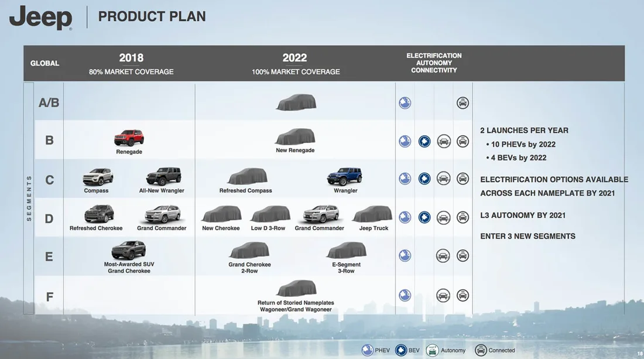The width and height of the screenshot is (644, 359).
Task: Select the "ELECTRIFICATION AUTONOMY CONNECTIVITY" header
Action: click(x=434, y=63)
